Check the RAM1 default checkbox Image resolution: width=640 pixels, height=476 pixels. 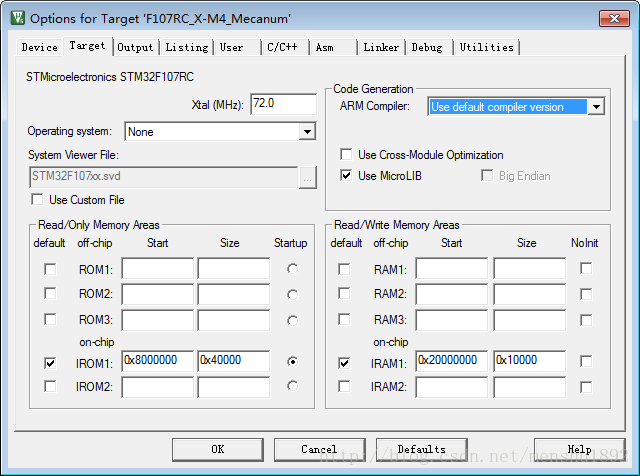click(x=344, y=269)
